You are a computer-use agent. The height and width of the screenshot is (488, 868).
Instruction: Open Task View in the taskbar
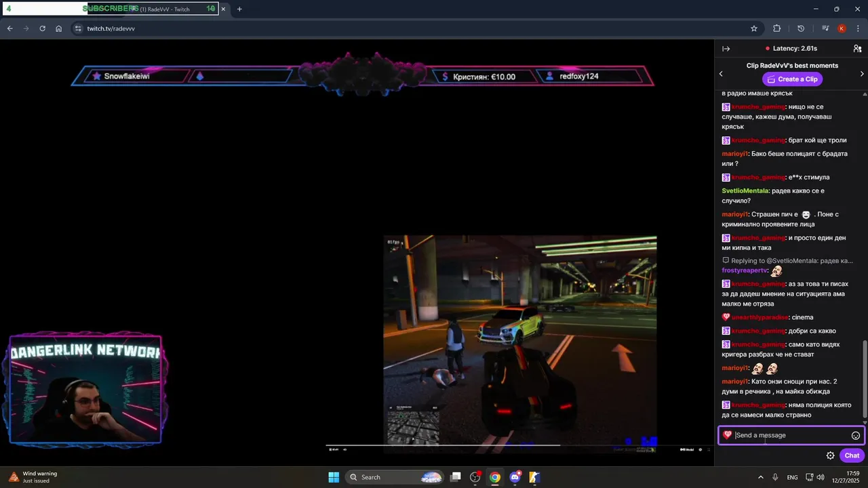456,477
